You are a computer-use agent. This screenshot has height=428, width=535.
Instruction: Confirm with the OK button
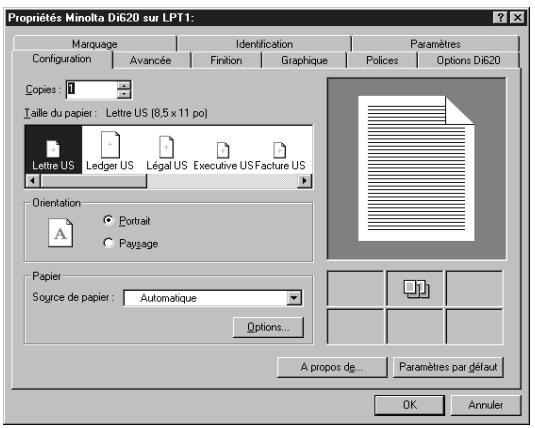pyautogui.click(x=409, y=405)
